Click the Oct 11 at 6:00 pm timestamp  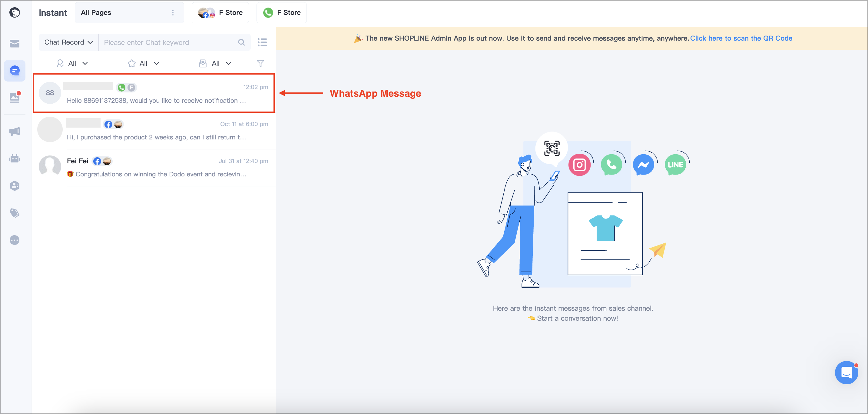[x=244, y=124]
